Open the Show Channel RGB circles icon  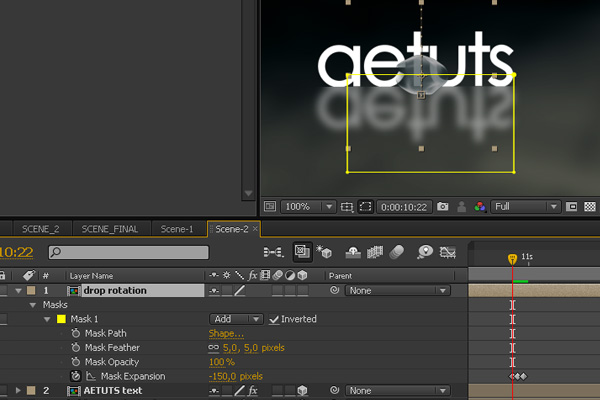click(x=479, y=207)
